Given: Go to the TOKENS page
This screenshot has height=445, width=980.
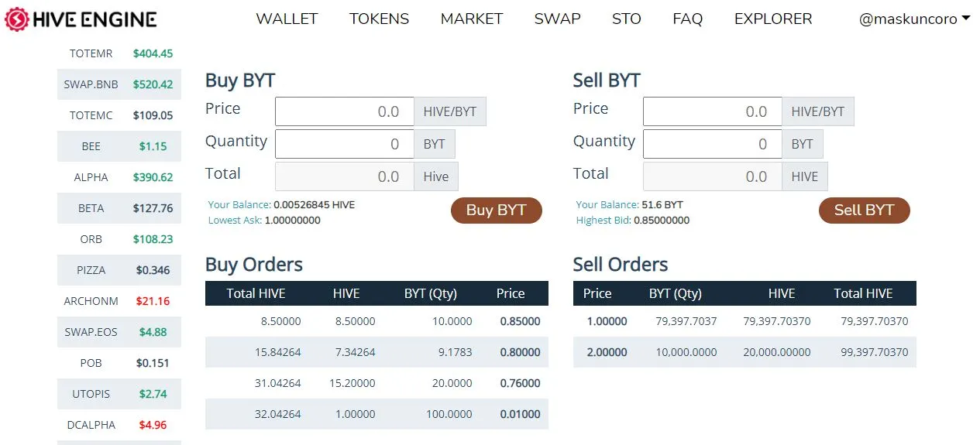Looking at the screenshot, I should pos(379,19).
